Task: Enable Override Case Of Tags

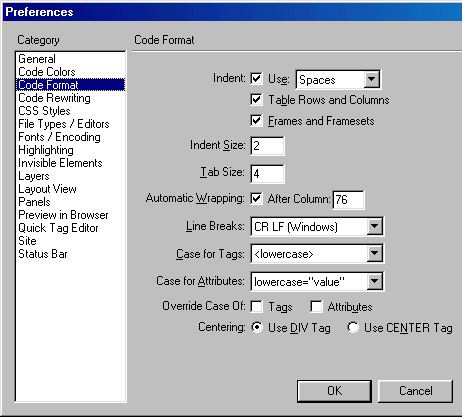Action: [256, 306]
